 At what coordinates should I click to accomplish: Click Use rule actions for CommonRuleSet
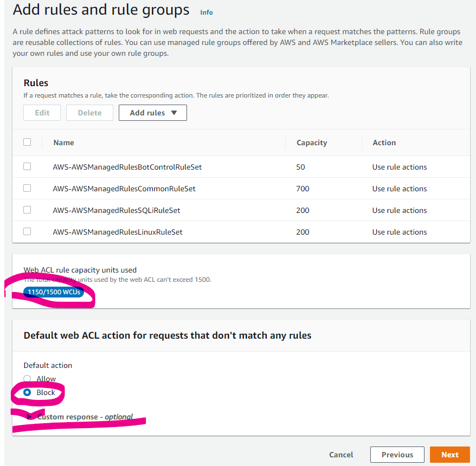pos(400,189)
